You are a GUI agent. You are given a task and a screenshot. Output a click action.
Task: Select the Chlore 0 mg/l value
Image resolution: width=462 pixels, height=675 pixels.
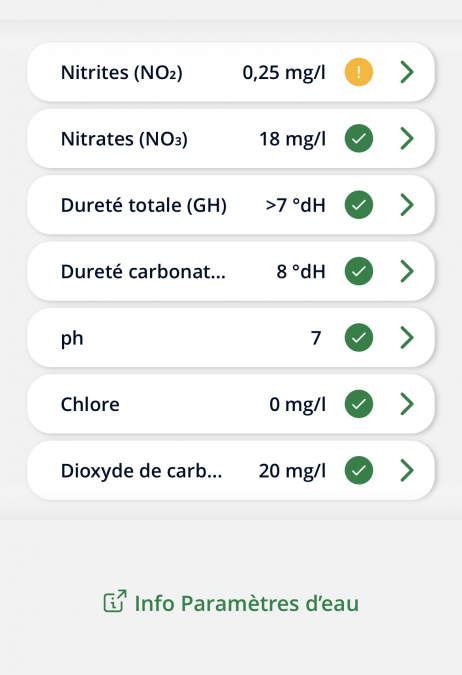(298, 405)
